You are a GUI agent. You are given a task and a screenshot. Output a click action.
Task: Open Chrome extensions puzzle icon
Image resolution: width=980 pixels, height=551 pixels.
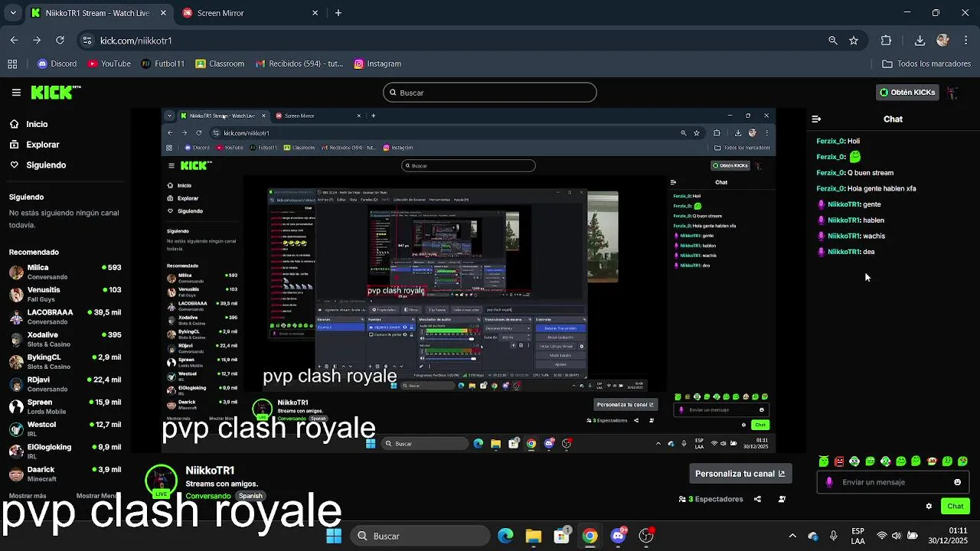click(x=886, y=41)
